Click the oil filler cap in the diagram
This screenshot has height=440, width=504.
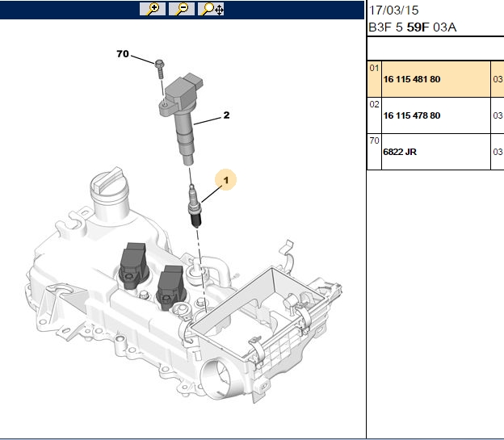click(x=108, y=187)
